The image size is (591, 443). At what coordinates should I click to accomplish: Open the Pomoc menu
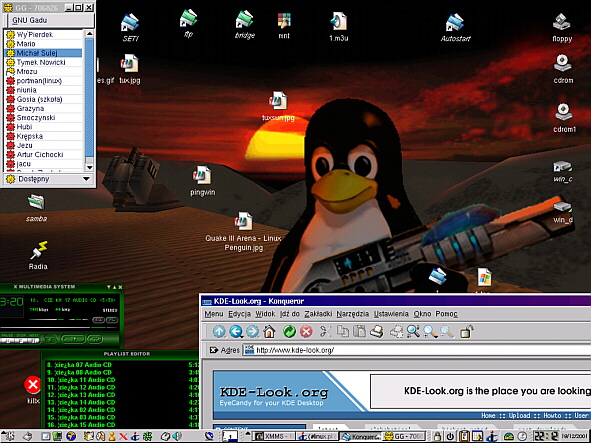point(446,314)
